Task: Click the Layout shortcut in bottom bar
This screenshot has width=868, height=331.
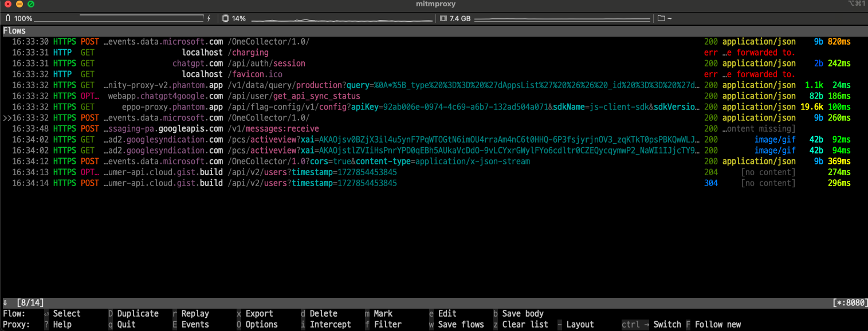Action: [x=580, y=325]
